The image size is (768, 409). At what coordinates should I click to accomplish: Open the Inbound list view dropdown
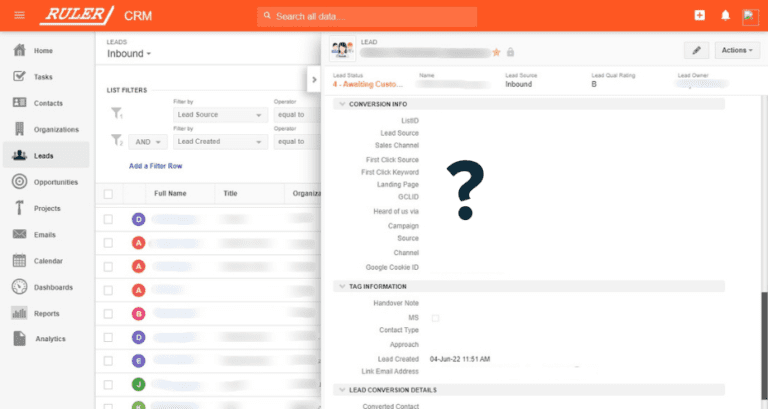[129, 53]
